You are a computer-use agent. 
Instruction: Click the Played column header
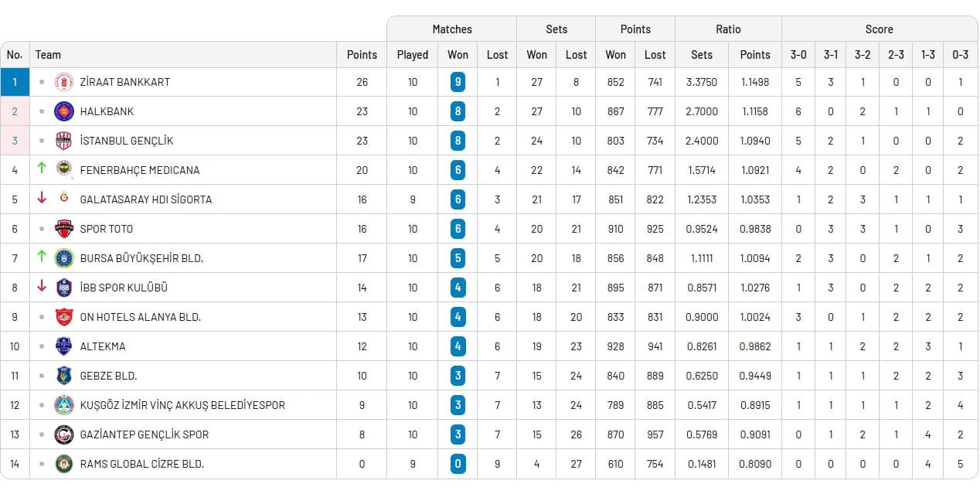tap(413, 55)
